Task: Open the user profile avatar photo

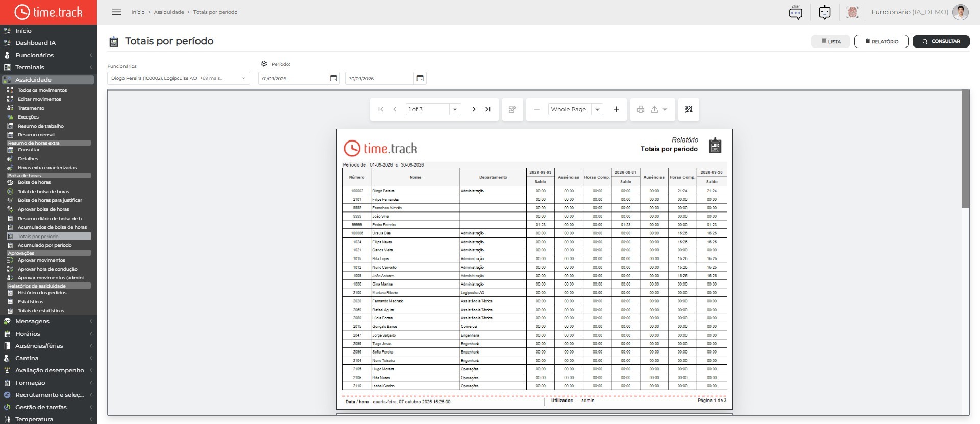Action: (961, 12)
